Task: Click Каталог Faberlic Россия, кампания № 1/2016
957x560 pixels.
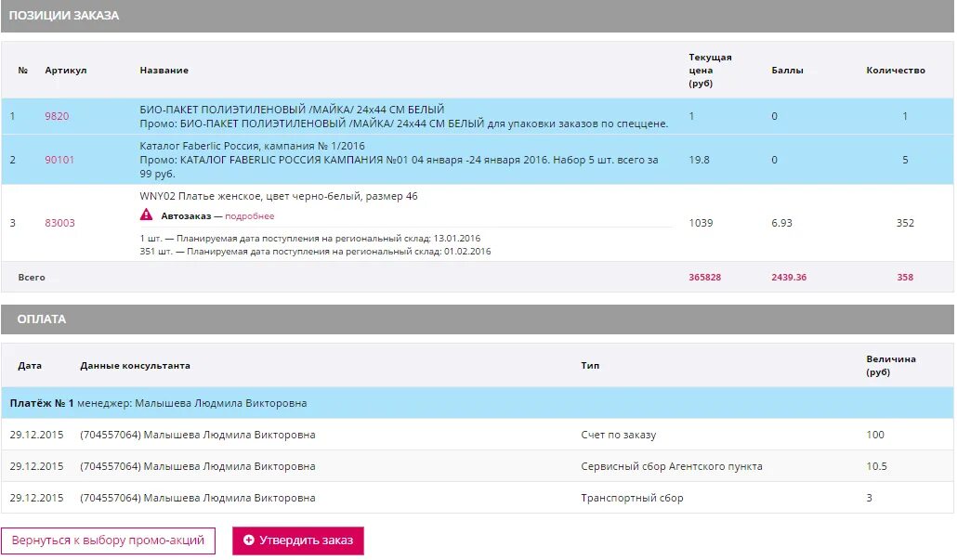Action: [x=252, y=146]
